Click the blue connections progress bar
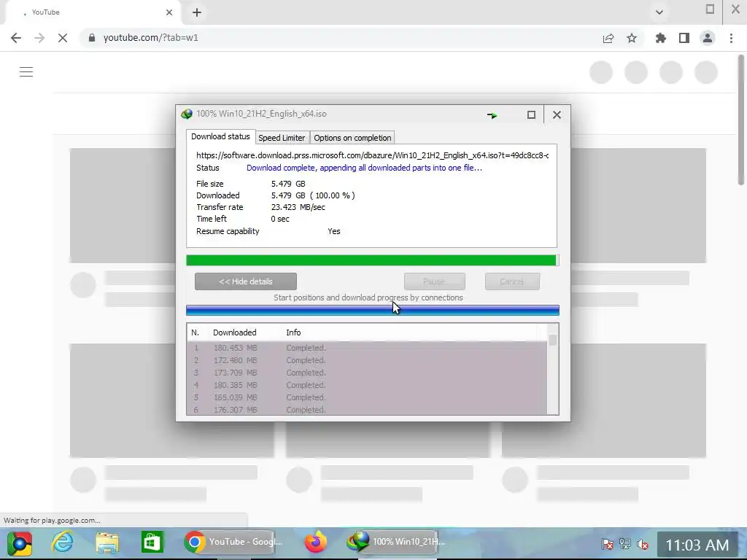Screen dimensions: 747x560 tap(372, 311)
